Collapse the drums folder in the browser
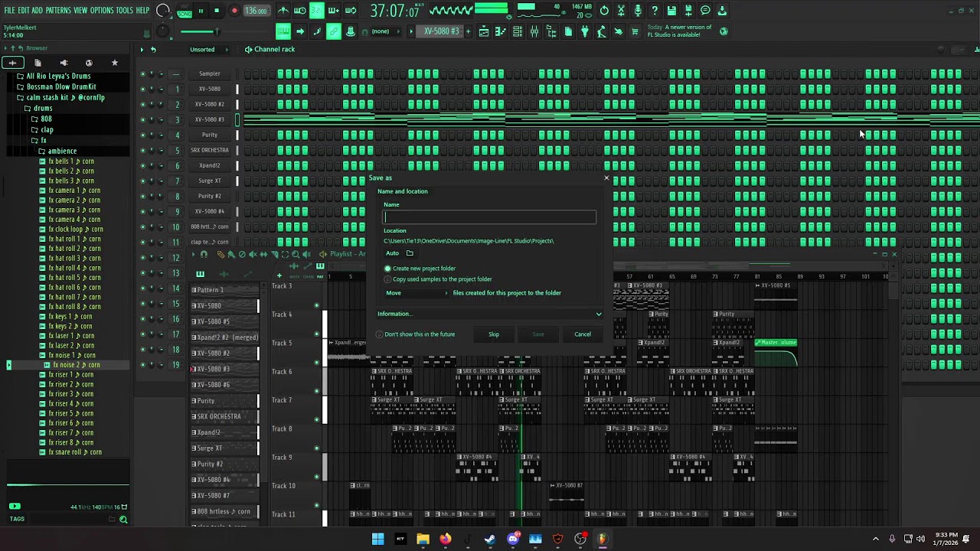The height and width of the screenshot is (551, 980). (x=27, y=109)
